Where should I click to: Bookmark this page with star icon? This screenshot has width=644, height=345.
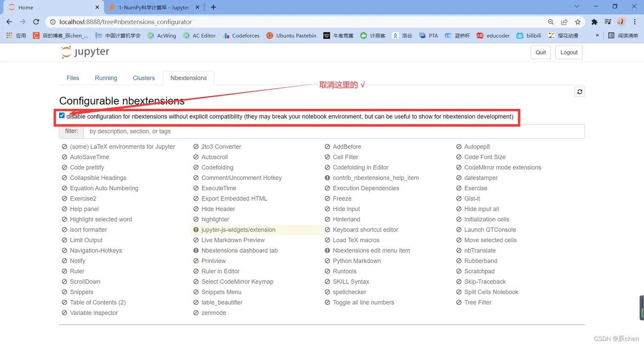point(578,22)
